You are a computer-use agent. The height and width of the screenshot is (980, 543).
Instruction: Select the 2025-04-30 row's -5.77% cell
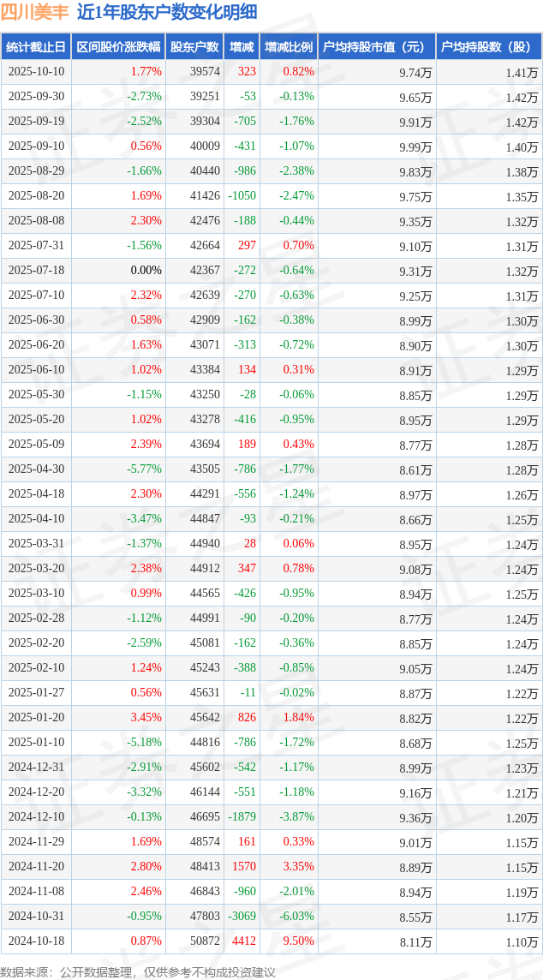pyautogui.click(x=144, y=469)
